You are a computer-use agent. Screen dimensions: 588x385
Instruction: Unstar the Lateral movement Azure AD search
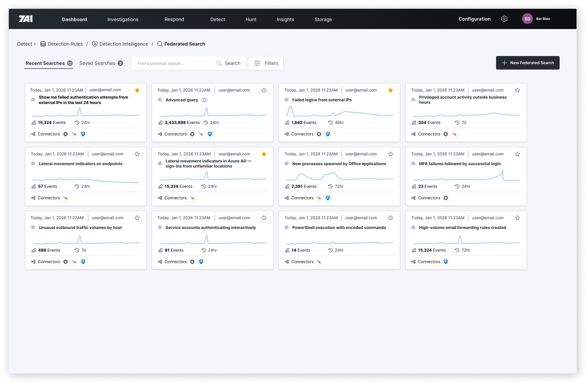pos(264,154)
